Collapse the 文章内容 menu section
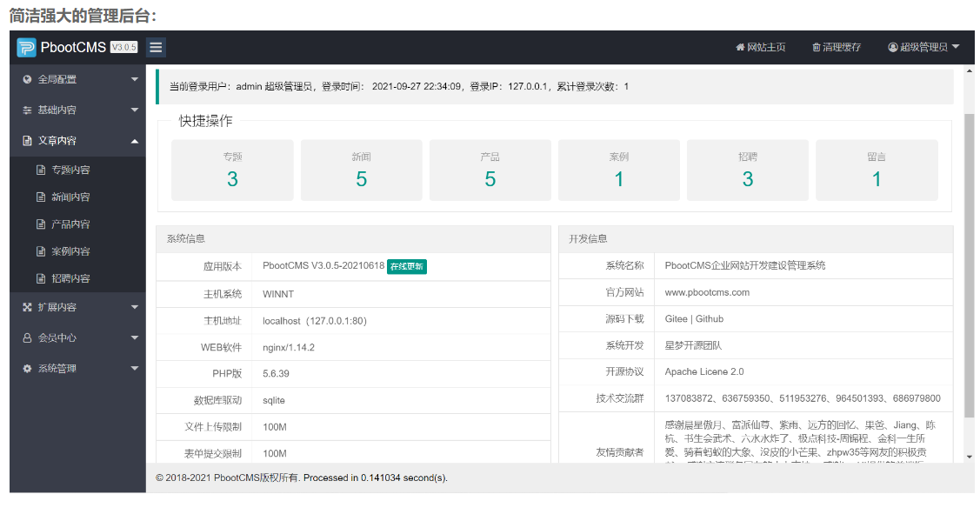Image resolution: width=980 pixels, height=521 pixels. [x=52, y=139]
